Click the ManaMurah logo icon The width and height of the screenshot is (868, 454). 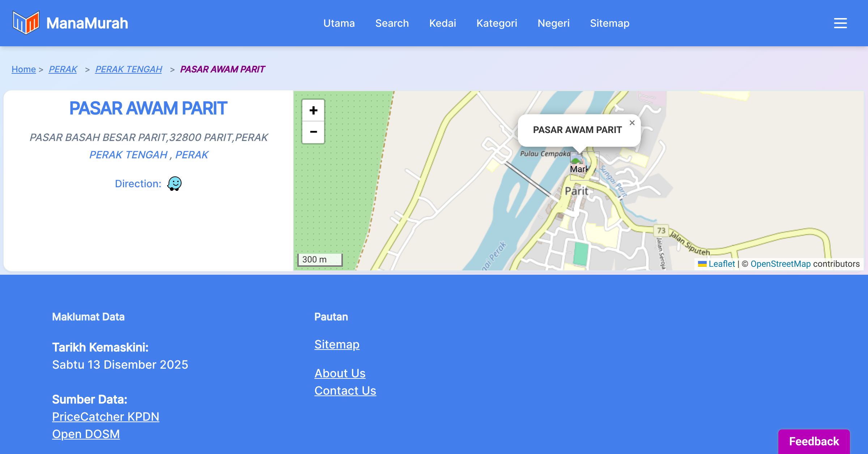coord(26,23)
